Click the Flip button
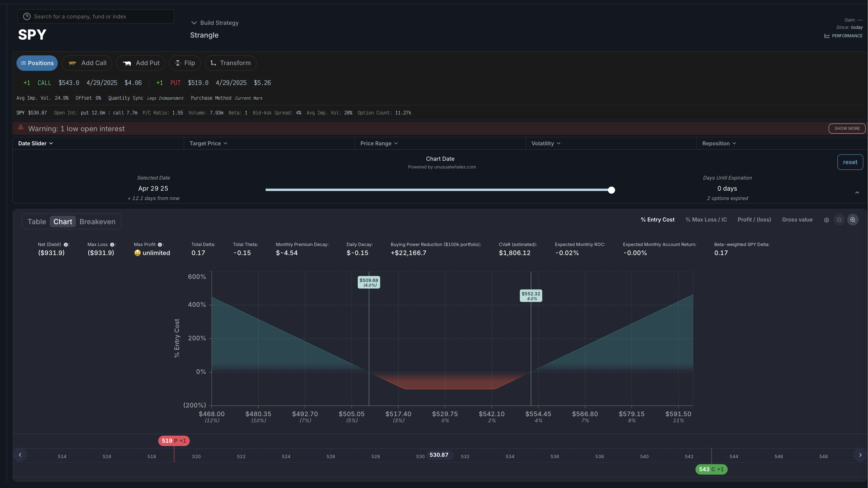 [x=185, y=63]
